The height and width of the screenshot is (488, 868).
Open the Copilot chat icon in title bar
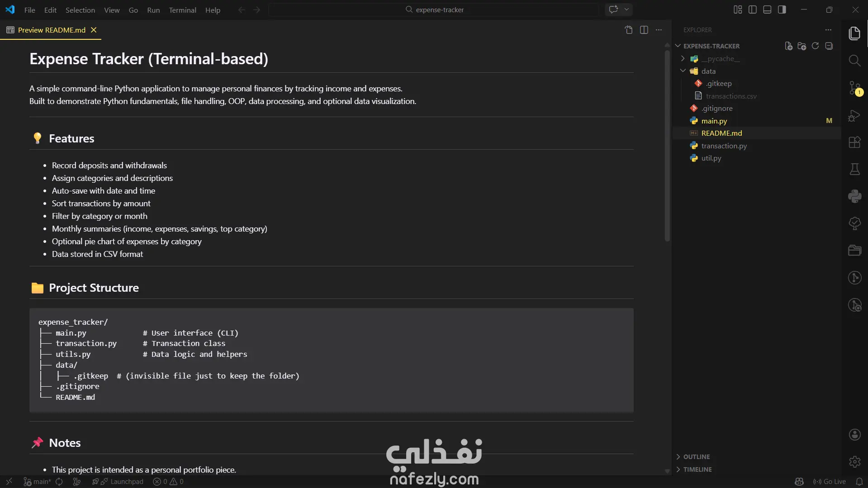click(x=613, y=9)
